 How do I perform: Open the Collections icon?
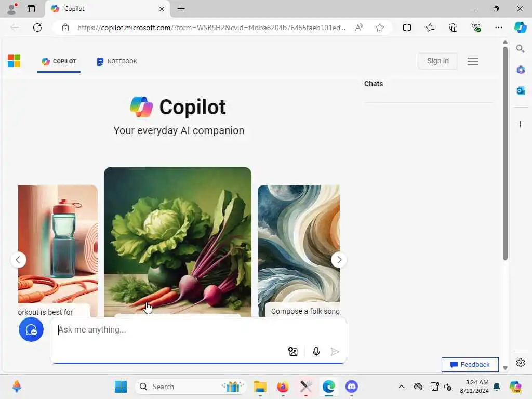click(453, 28)
